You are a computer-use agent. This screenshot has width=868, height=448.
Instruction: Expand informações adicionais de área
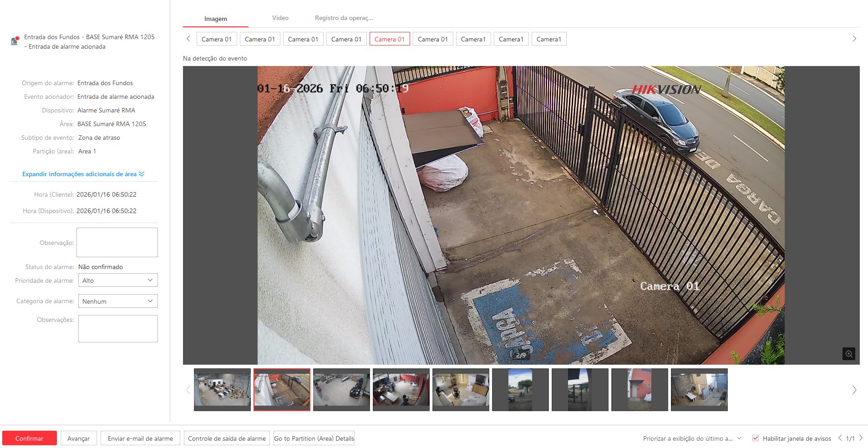pos(83,174)
